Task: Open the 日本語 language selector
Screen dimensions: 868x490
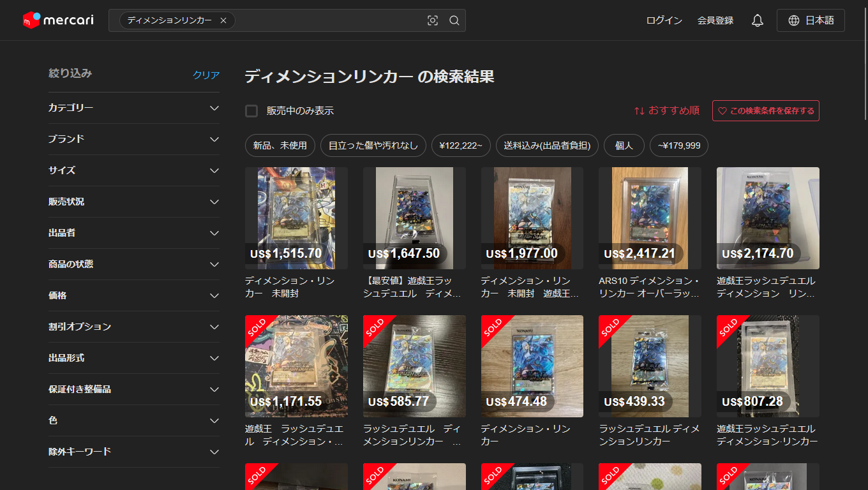Action: (811, 20)
